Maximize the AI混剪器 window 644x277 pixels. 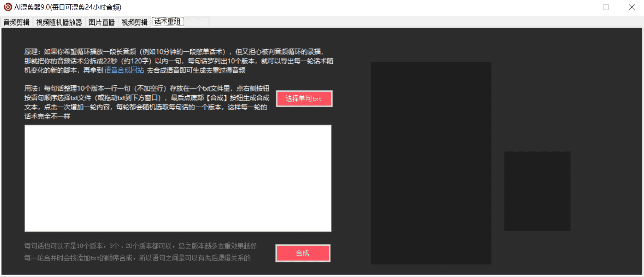(x=606, y=7)
